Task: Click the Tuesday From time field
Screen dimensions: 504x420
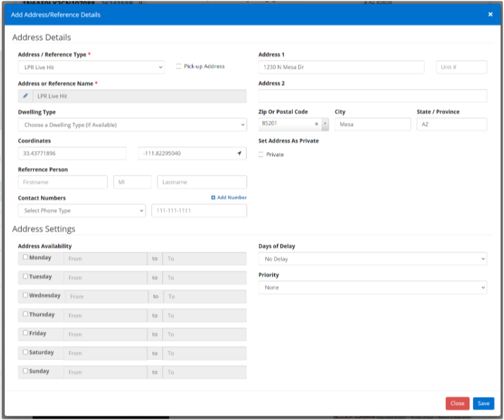Action: (x=105, y=277)
